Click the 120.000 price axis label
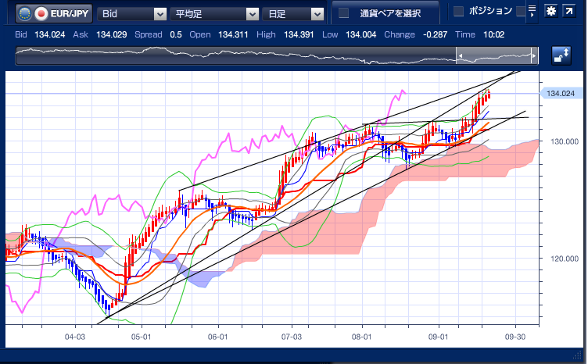588x364 pixels. point(565,259)
